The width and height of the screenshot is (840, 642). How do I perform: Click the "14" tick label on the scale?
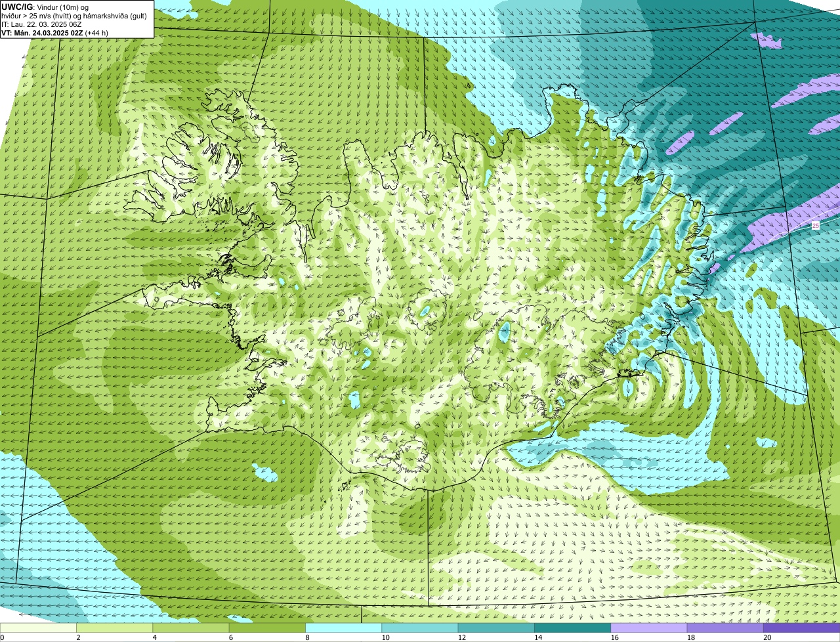click(x=537, y=637)
